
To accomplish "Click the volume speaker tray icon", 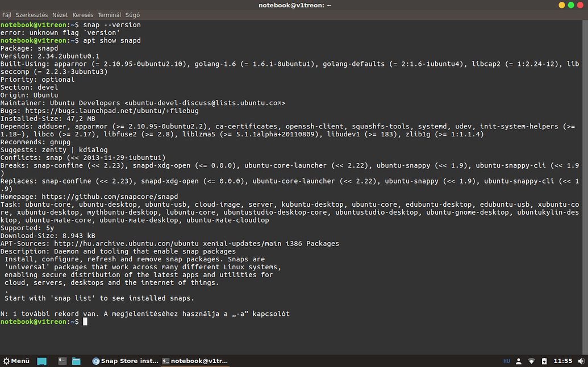I will (581, 361).
